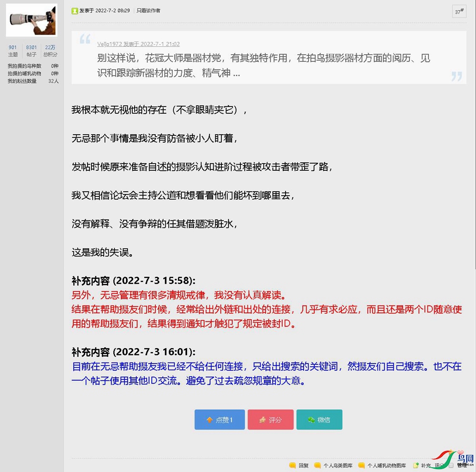Image resolution: width=476 pixels, height=472 pixels.
Task: Share via the teal 微信 button
Action: (x=319, y=420)
